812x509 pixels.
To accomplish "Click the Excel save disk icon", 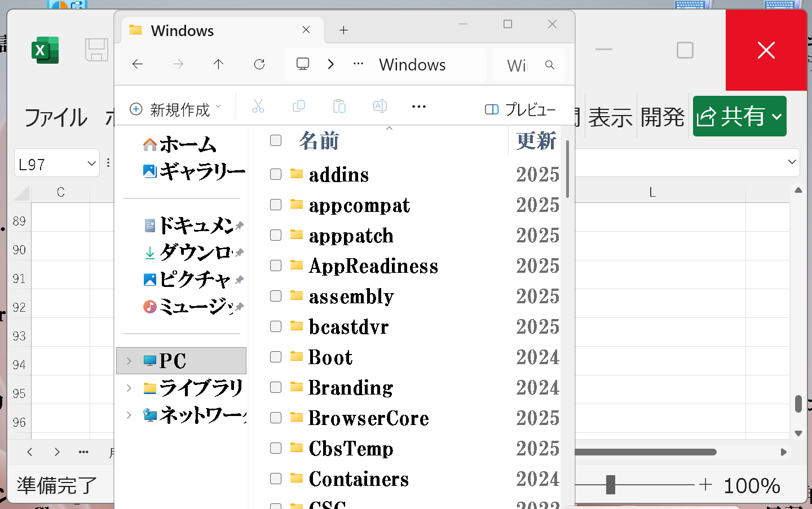I will tap(96, 50).
